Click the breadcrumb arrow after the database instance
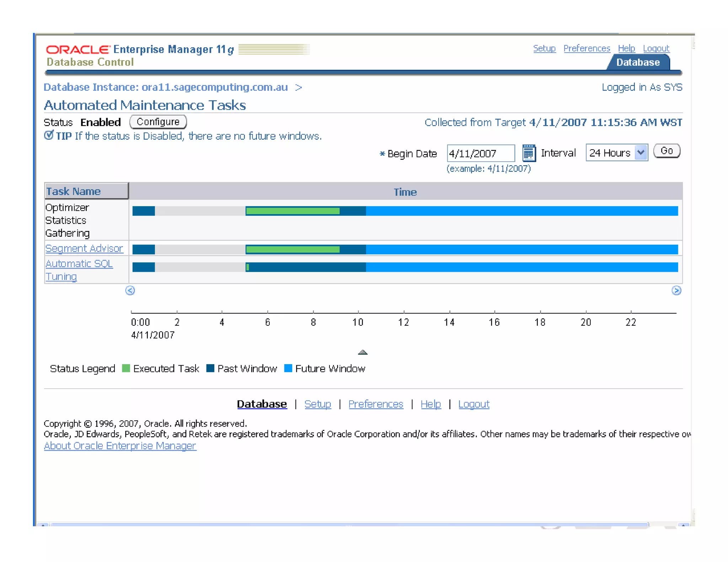728x562 pixels. point(299,87)
